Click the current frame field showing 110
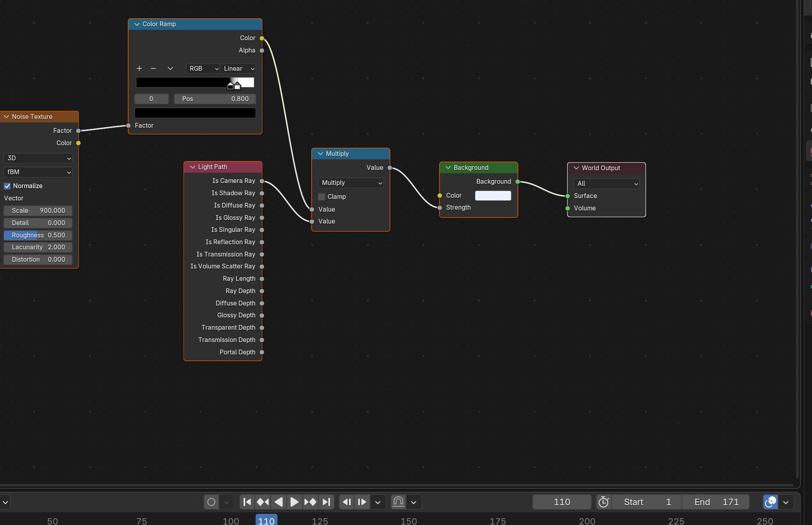This screenshot has height=525, width=812. tap(562, 502)
